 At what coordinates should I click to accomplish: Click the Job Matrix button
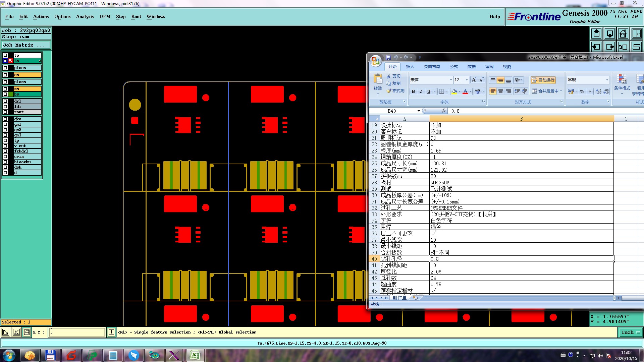click(26, 45)
